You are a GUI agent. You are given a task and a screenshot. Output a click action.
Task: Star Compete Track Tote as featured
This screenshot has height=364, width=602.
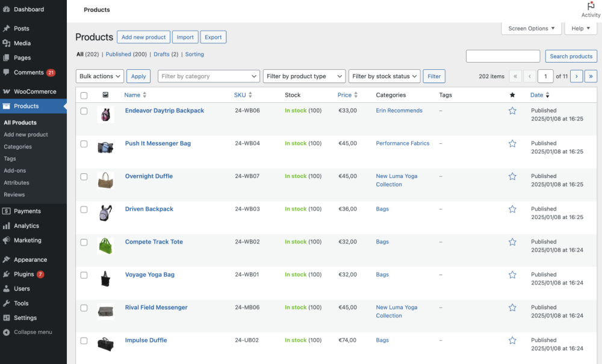512,242
